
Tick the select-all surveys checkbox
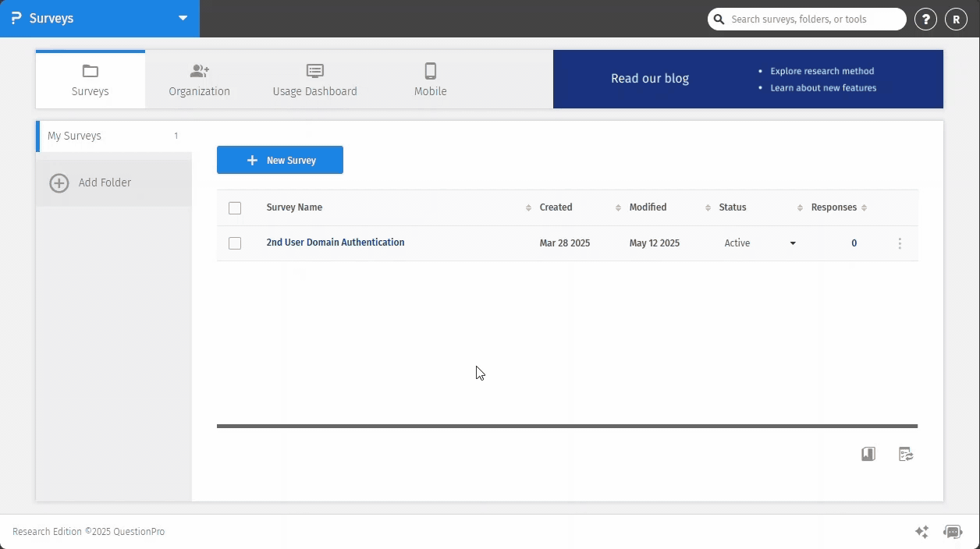235,208
